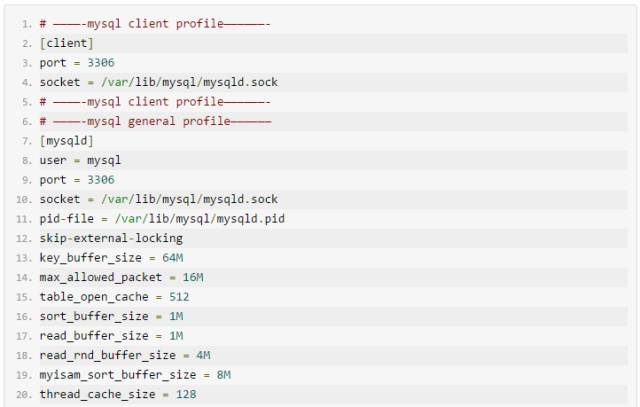Select the key_buffer_size value 64M

(x=173, y=258)
